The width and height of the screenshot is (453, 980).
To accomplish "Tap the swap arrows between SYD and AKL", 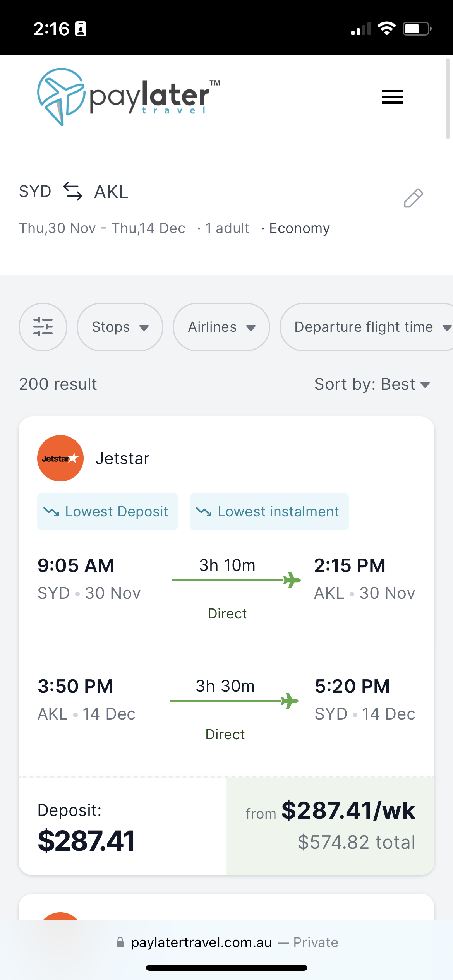I will (x=73, y=191).
